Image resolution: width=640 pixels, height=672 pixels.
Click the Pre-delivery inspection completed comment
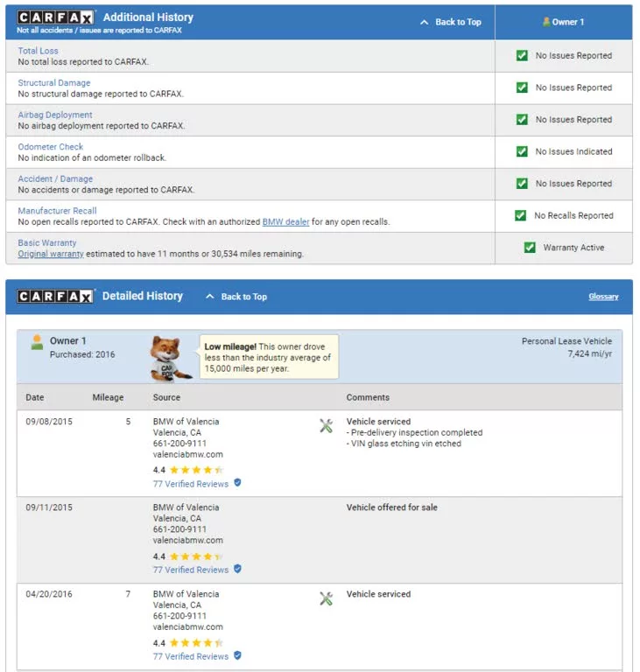pos(414,432)
